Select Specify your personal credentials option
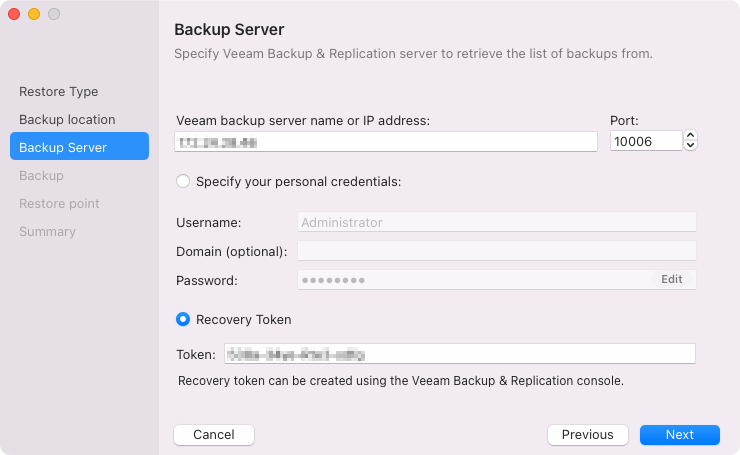740x455 pixels. tap(183, 181)
